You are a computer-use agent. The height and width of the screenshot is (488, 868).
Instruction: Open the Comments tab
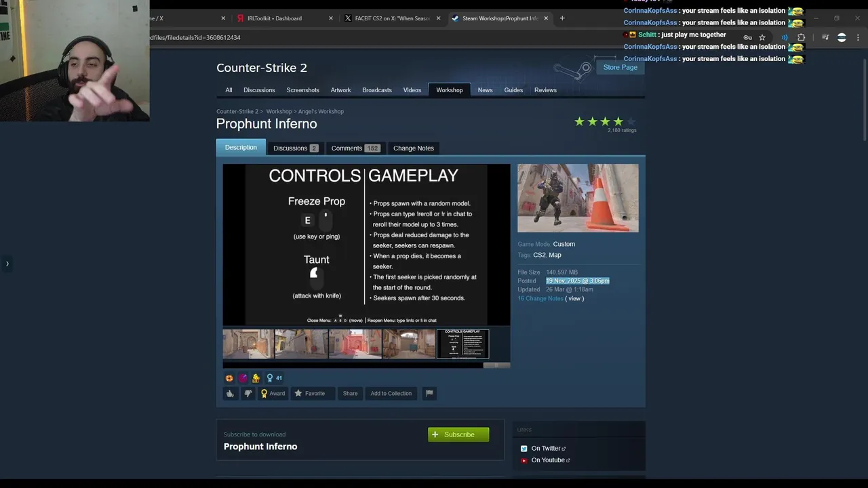(x=355, y=148)
